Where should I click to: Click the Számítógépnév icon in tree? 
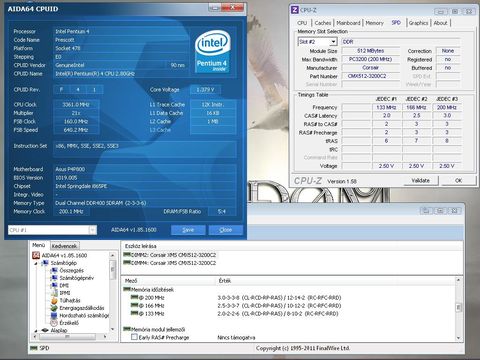click(54, 278)
